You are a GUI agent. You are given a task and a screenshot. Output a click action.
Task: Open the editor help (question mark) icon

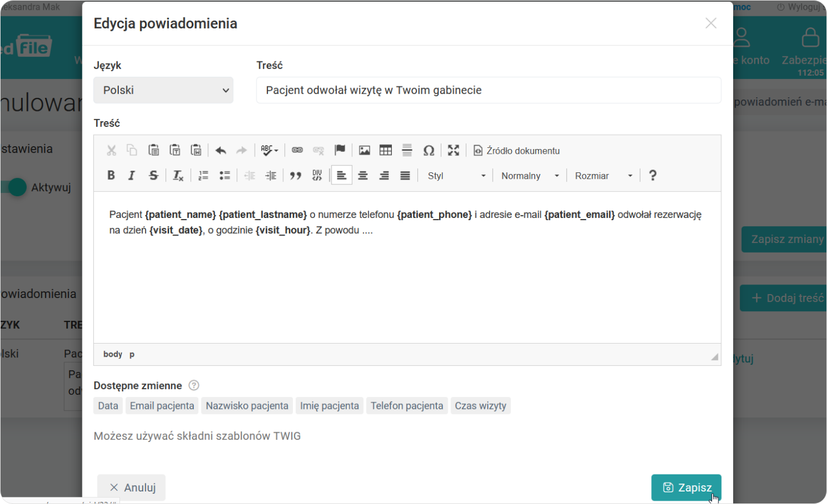click(653, 175)
